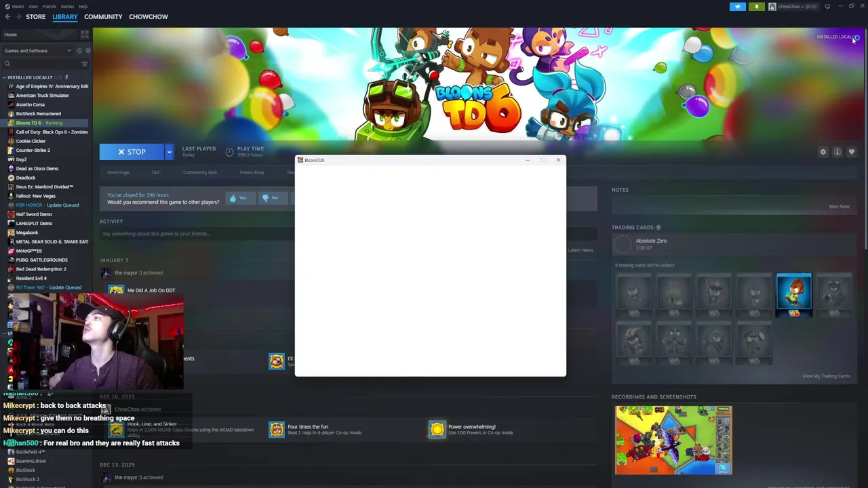Open the Store Page link
Viewport: 868px width, 488px height.
tap(118, 173)
